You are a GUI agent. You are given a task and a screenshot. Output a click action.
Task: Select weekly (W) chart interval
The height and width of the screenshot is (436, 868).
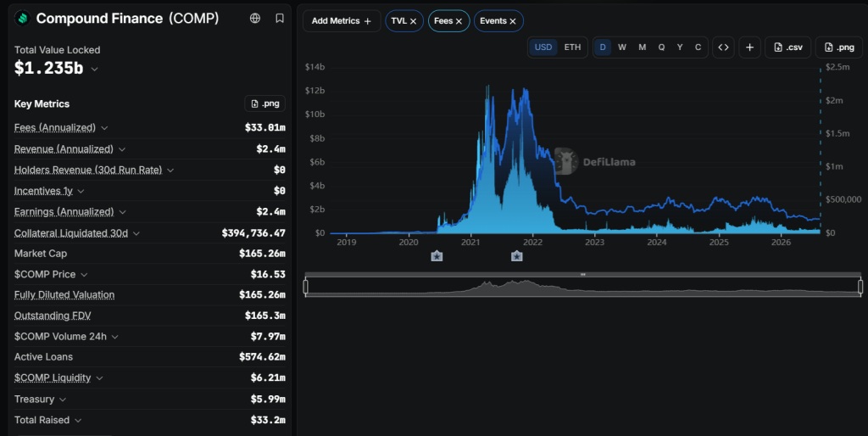pos(622,48)
